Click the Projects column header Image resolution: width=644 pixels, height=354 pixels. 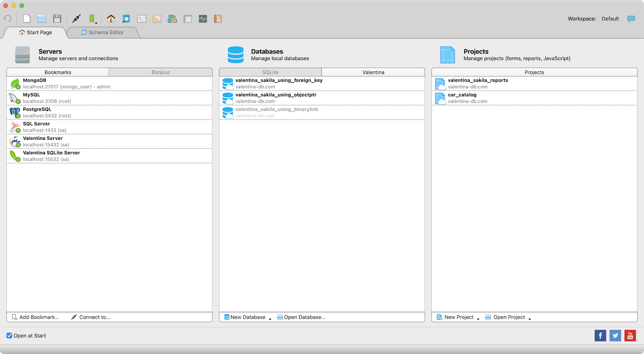(535, 72)
